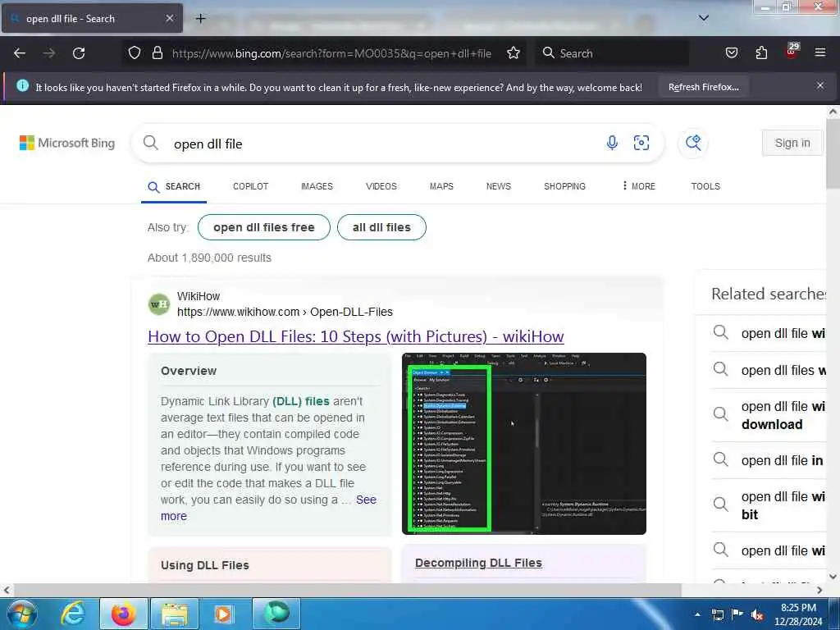Try the 'open dll files free' suggestion
The image size is (840, 630).
pos(263,227)
